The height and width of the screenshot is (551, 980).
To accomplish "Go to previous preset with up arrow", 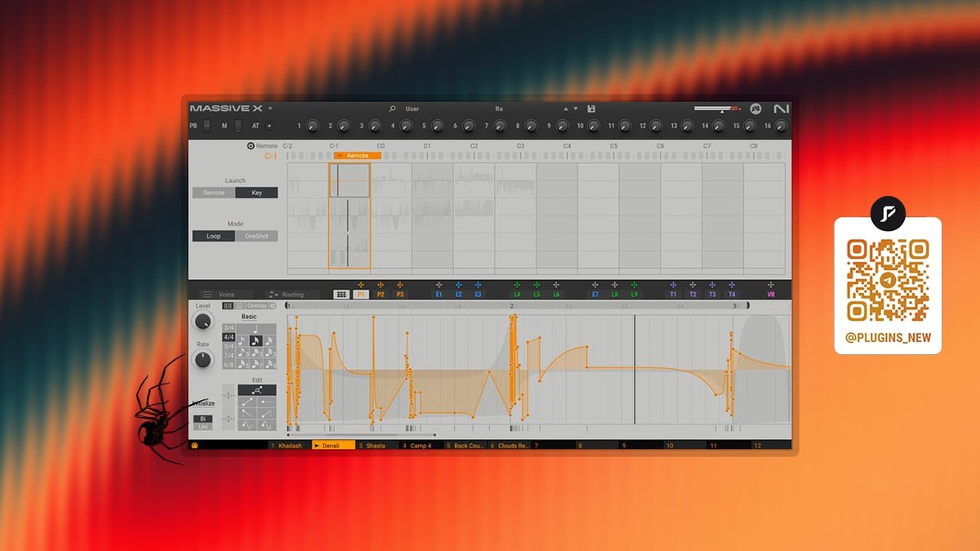I will tap(565, 109).
